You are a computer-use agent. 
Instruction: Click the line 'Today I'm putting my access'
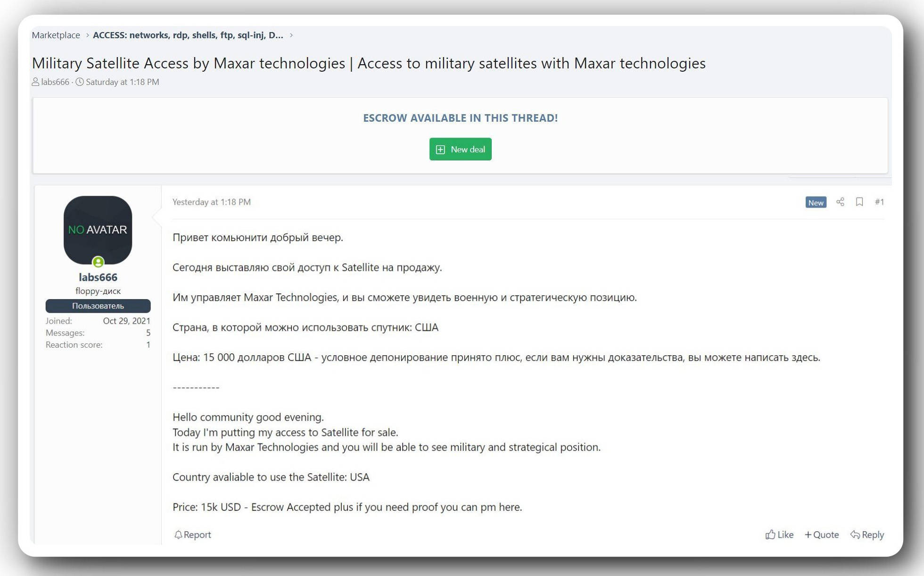[285, 432]
